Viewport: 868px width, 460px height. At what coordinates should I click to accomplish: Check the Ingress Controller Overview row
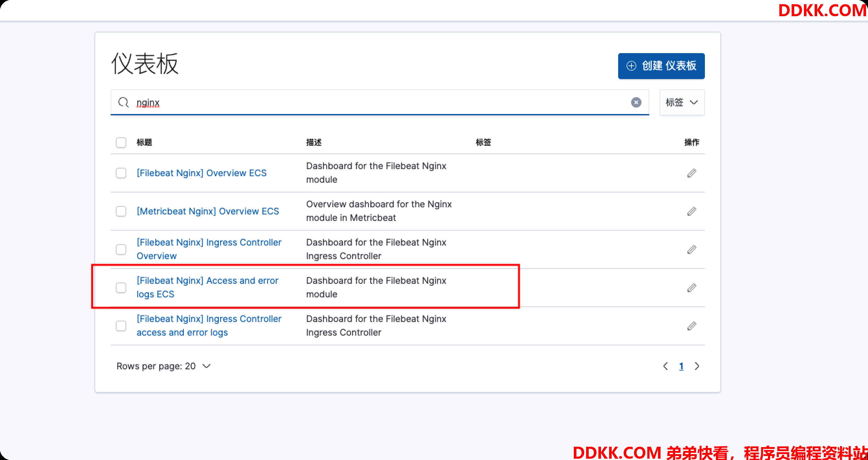point(121,249)
